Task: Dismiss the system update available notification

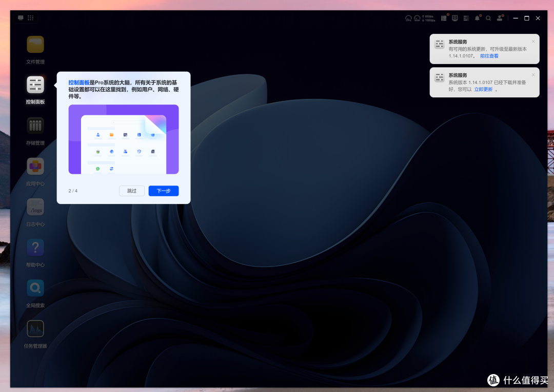Action: coord(533,42)
